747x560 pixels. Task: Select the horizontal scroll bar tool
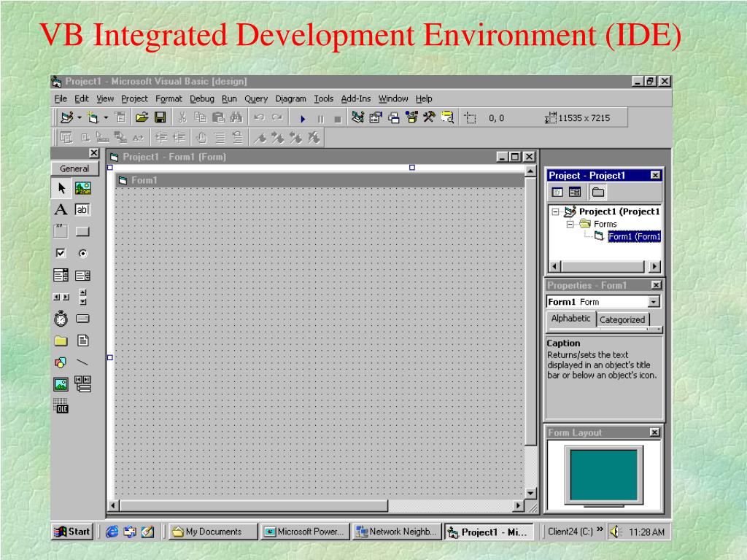click(61, 297)
